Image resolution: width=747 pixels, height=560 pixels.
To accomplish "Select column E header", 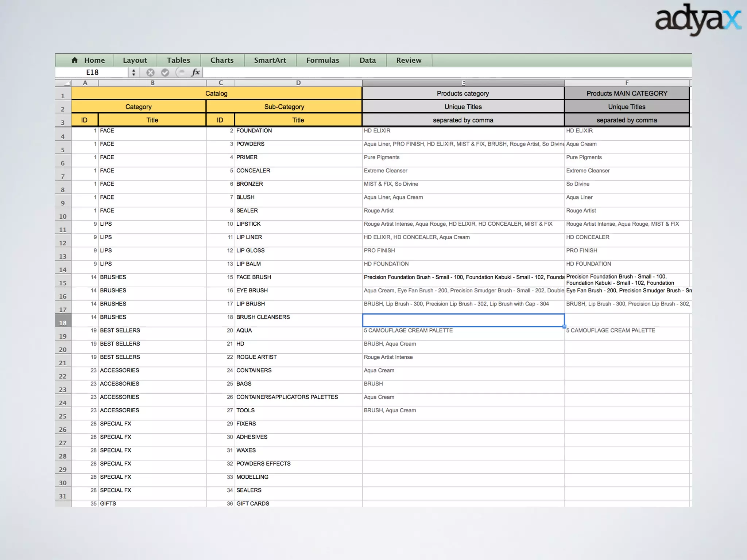I will (463, 83).
